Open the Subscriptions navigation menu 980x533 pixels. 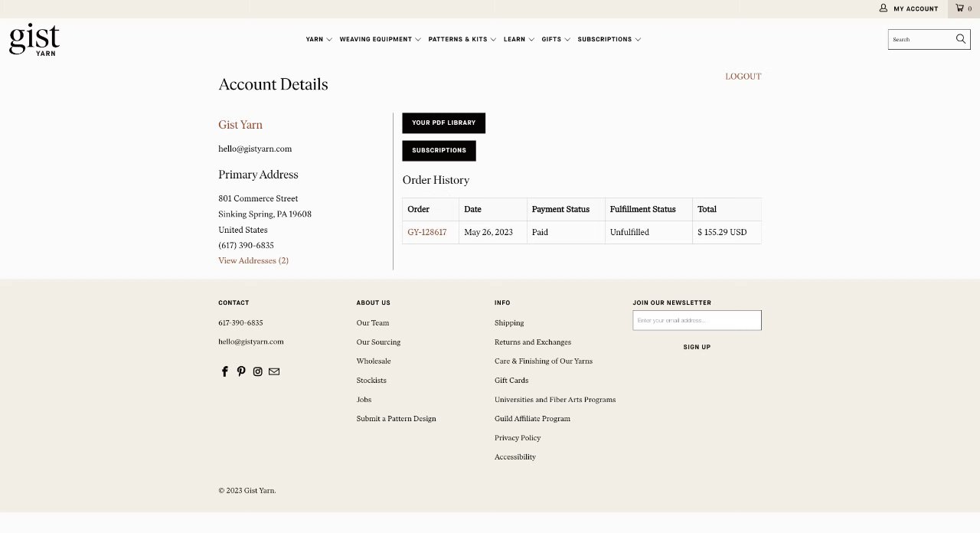609,39
